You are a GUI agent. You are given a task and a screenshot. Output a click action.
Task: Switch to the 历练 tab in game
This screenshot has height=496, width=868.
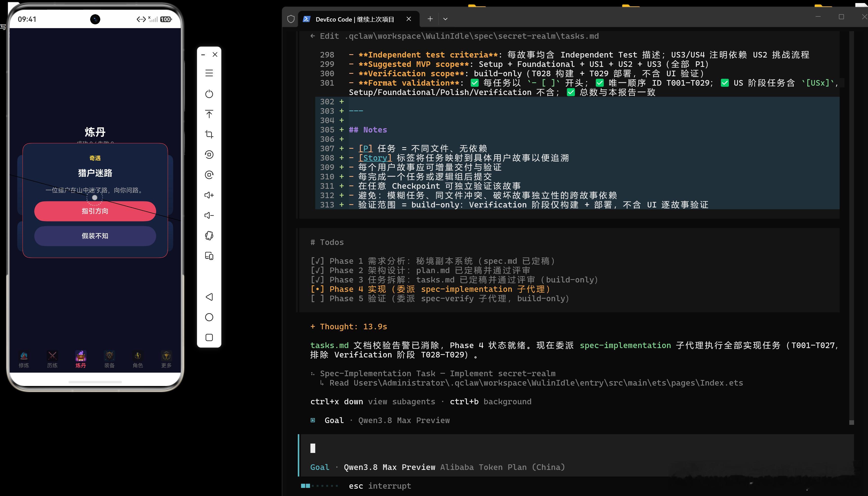(52, 359)
